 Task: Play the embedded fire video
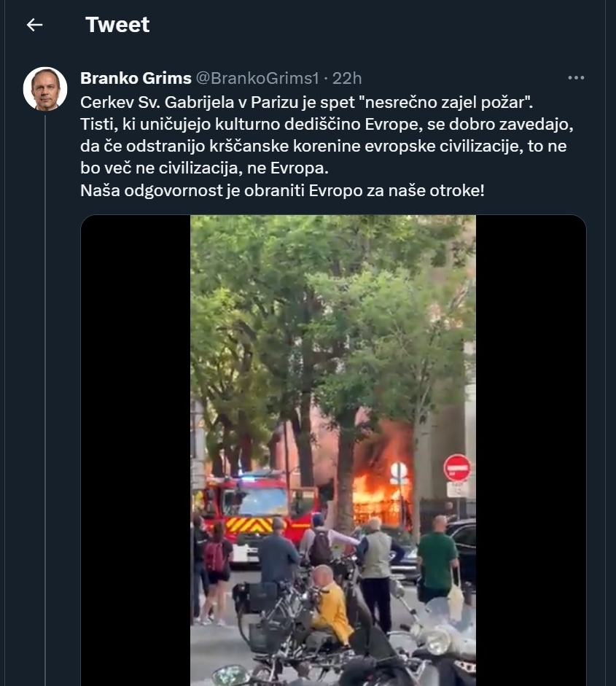pyautogui.click(x=333, y=451)
